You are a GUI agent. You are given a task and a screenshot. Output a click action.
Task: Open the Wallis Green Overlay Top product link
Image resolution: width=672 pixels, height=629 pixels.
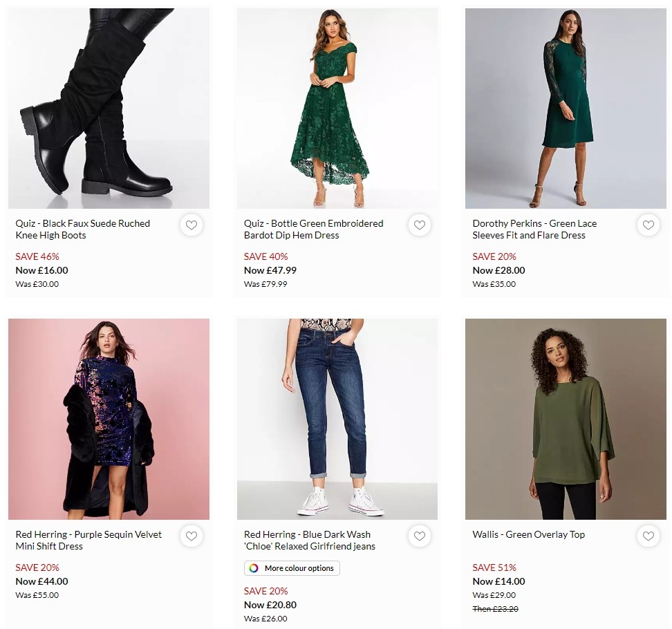[528, 534]
